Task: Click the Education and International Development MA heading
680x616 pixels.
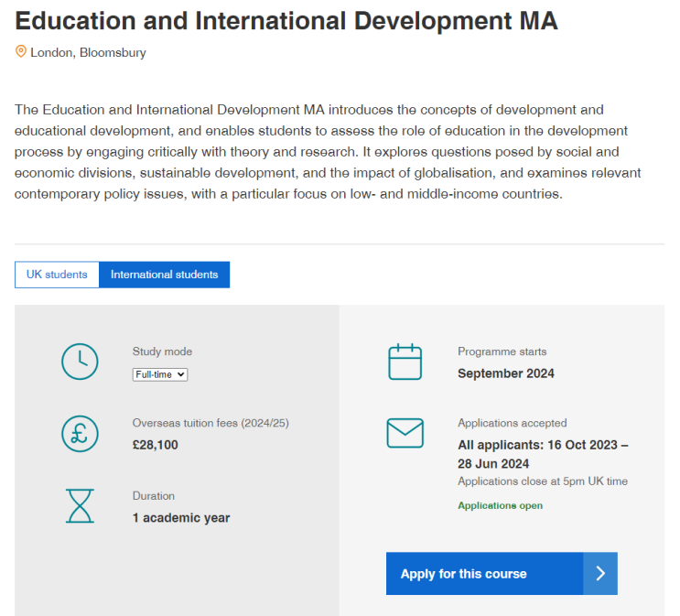Action: click(286, 21)
